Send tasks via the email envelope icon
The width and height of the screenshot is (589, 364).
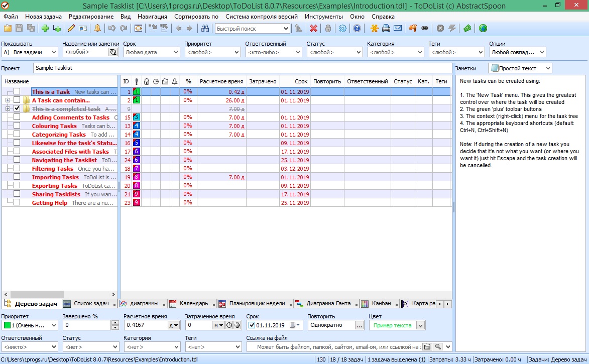point(398,29)
